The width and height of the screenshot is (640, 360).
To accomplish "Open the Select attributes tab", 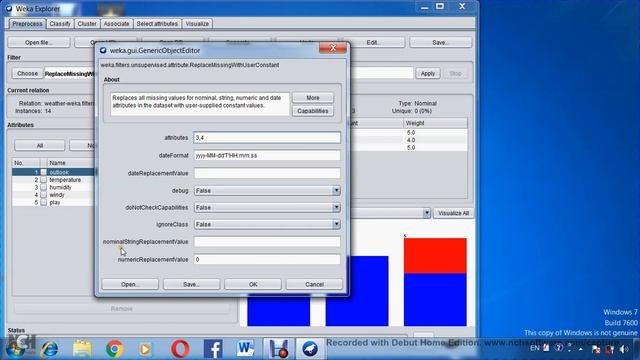I will [x=157, y=24].
